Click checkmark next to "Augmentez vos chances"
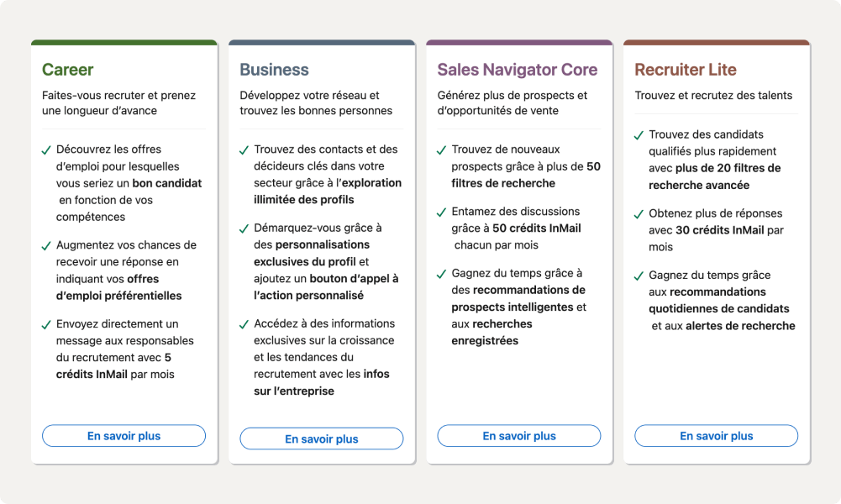Screen dimensions: 841x504 pos(47,246)
